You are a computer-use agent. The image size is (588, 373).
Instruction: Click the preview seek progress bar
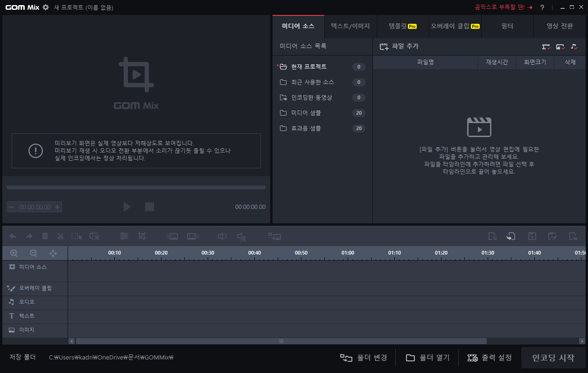tap(136, 187)
